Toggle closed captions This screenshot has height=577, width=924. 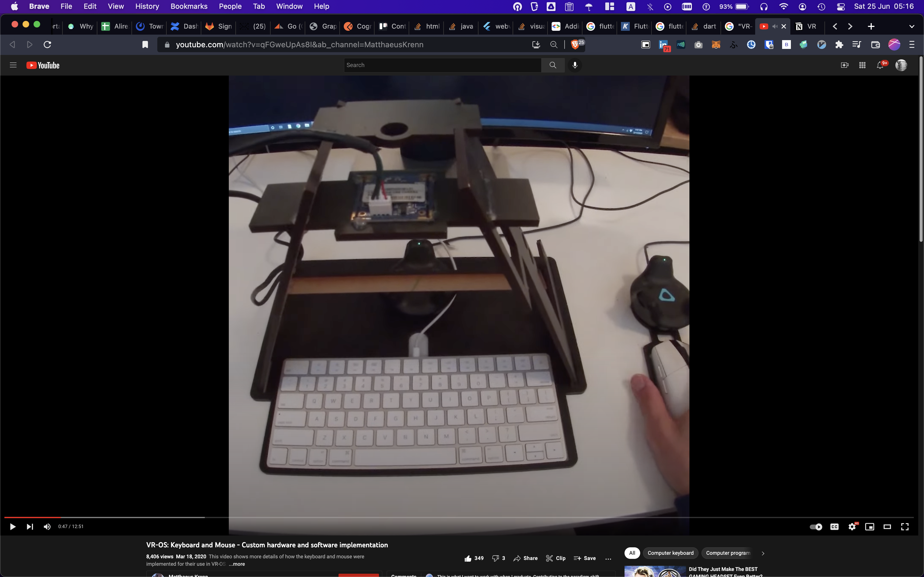[834, 527]
